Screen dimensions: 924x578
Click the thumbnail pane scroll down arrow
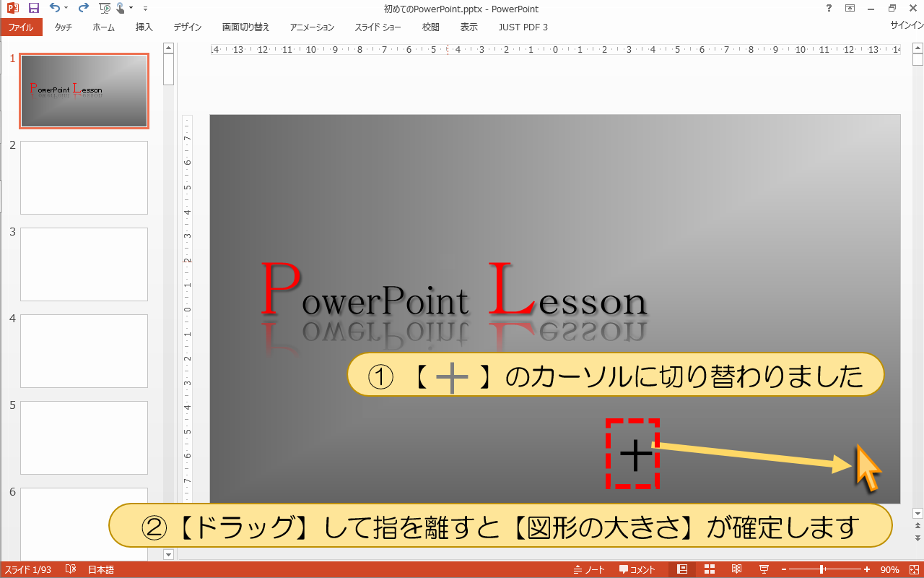click(x=169, y=554)
